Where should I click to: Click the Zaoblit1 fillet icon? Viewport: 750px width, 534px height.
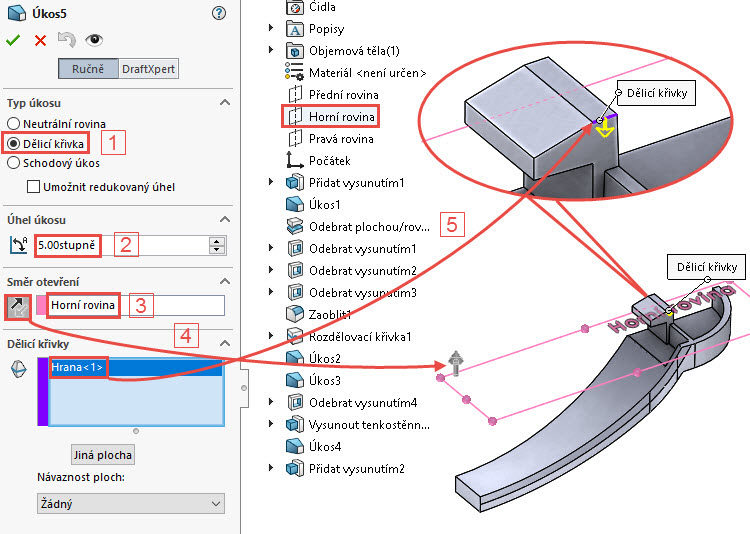coord(295,314)
